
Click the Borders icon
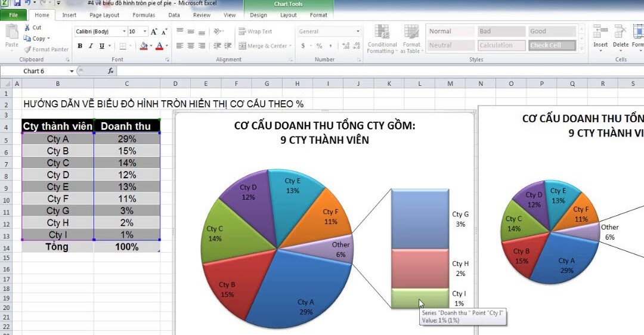click(123, 46)
